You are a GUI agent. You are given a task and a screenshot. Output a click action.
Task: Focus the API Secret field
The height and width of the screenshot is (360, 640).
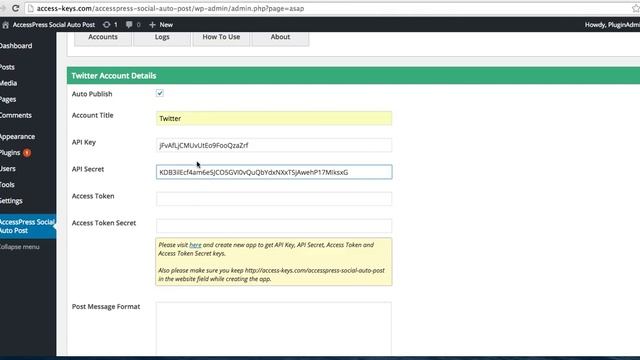click(274, 172)
